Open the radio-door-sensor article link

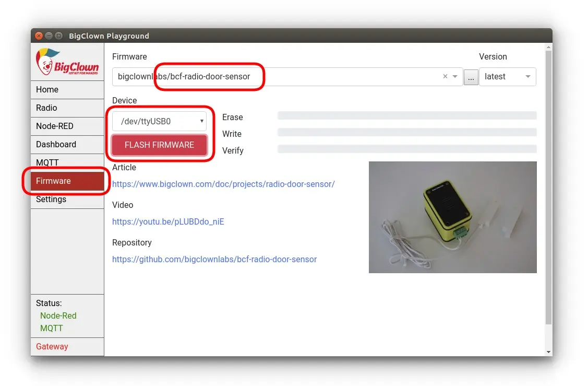(x=223, y=184)
